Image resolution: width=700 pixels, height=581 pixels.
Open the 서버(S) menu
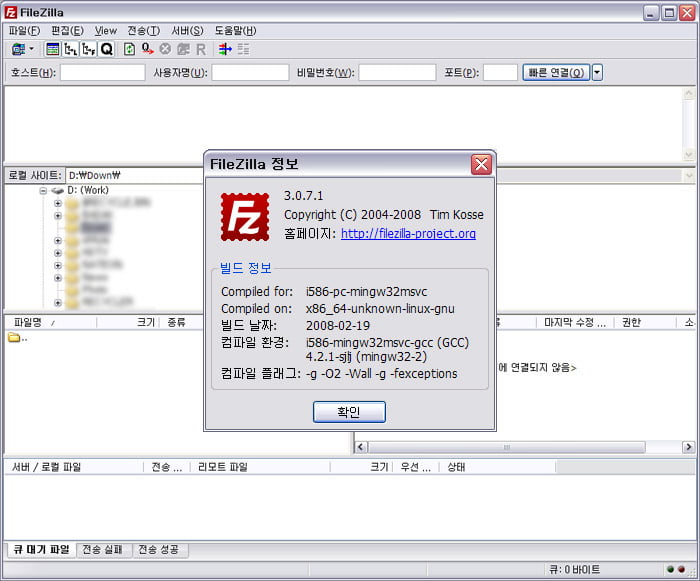click(187, 31)
